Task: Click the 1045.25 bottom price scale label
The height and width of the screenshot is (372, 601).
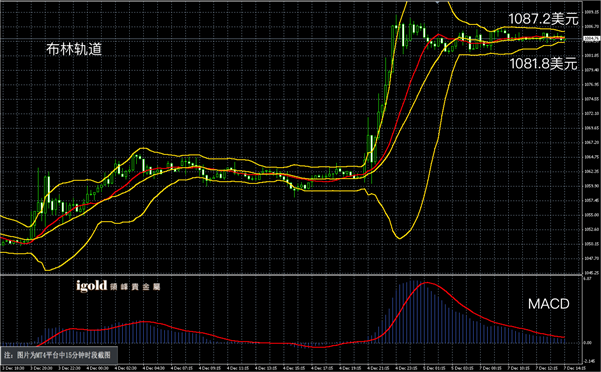Action: 591,273
